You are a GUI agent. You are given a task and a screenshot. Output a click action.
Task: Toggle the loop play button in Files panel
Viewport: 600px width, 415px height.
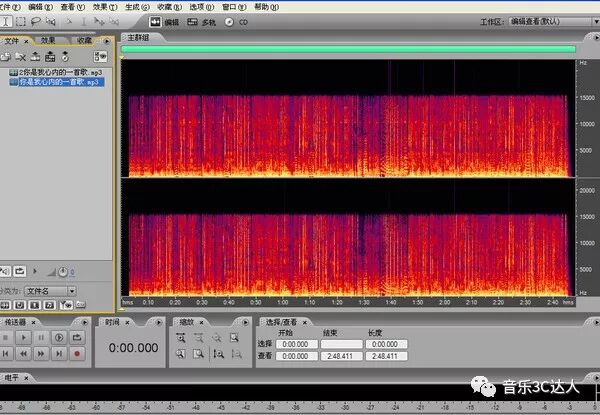[21, 271]
